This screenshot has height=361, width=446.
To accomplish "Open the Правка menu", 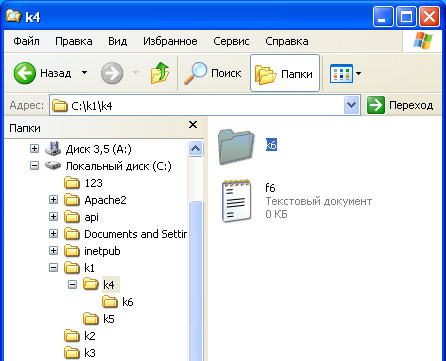I will click(74, 41).
